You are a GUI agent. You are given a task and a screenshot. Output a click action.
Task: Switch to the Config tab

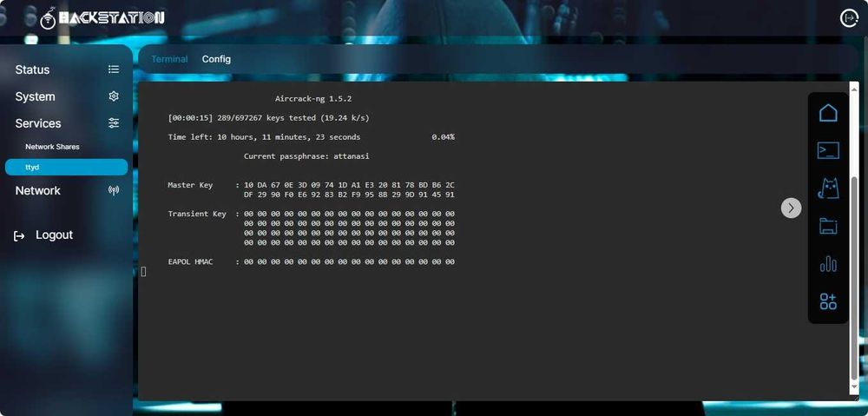216,59
